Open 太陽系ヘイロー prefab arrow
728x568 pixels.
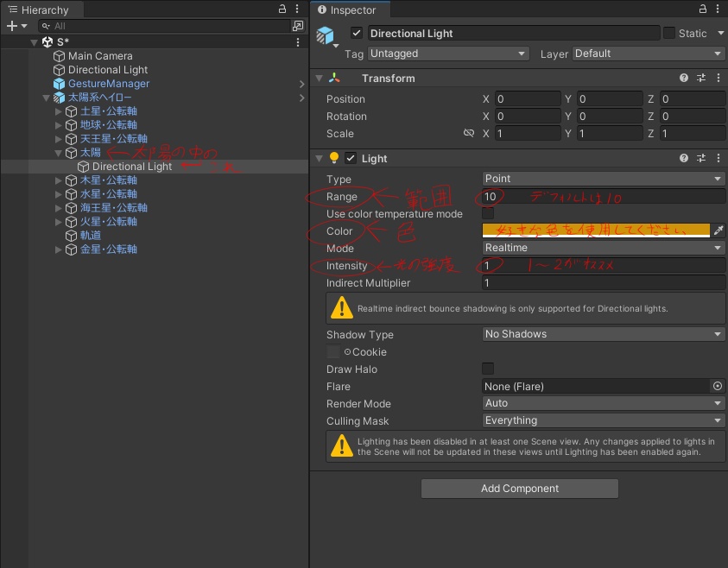click(x=301, y=98)
